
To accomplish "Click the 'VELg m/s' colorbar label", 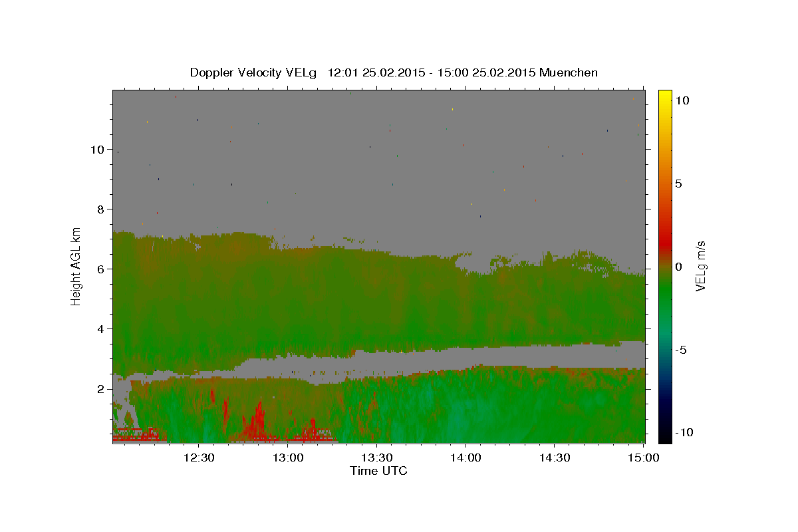I will tap(700, 267).
